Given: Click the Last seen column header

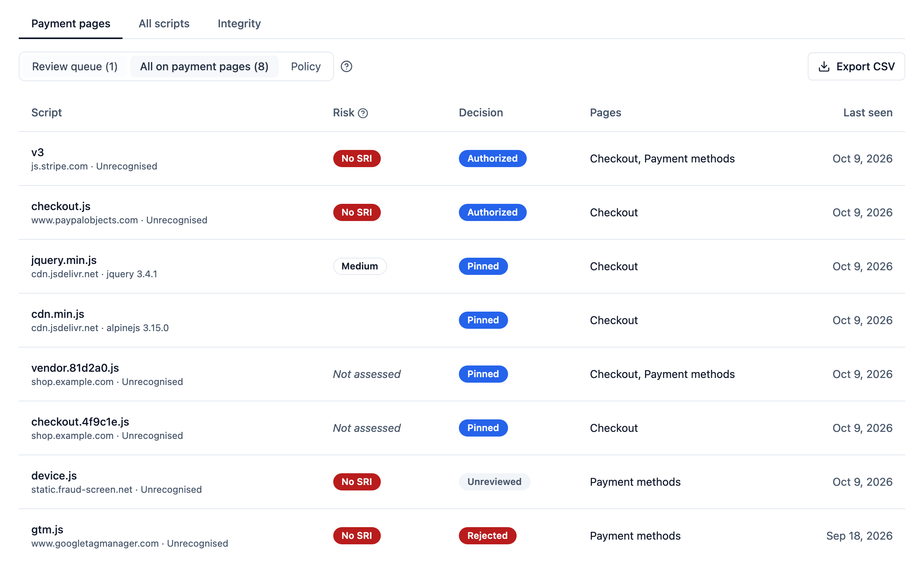Looking at the screenshot, I should pyautogui.click(x=868, y=112).
